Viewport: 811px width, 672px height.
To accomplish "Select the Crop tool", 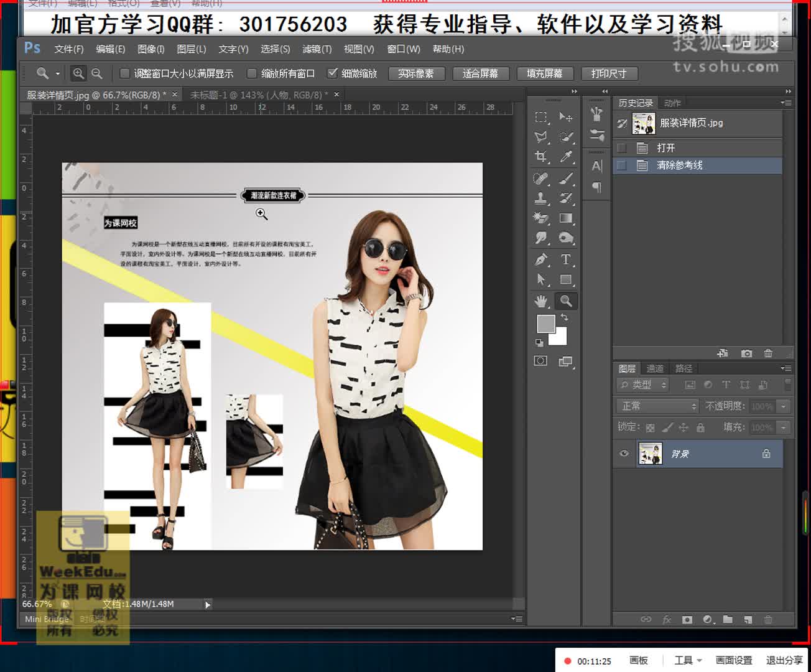I will point(541,157).
